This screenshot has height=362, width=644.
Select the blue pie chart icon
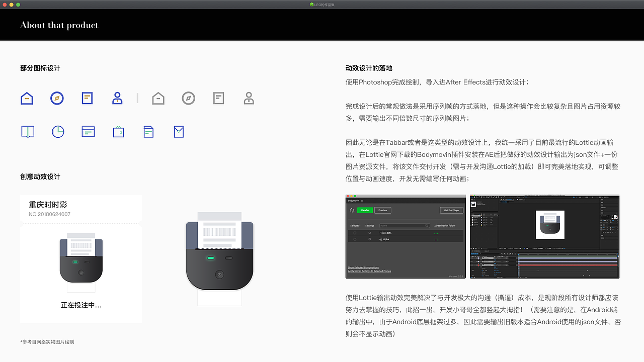[x=58, y=132]
